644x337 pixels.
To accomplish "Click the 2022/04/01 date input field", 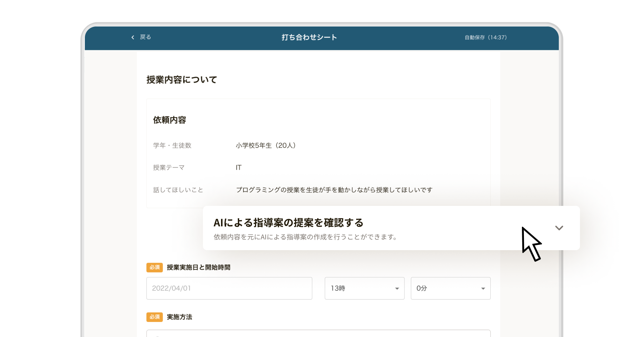I will 229,288.
